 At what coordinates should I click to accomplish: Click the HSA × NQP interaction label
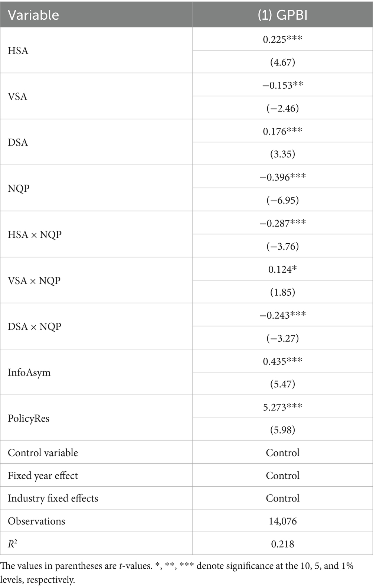tap(35, 234)
